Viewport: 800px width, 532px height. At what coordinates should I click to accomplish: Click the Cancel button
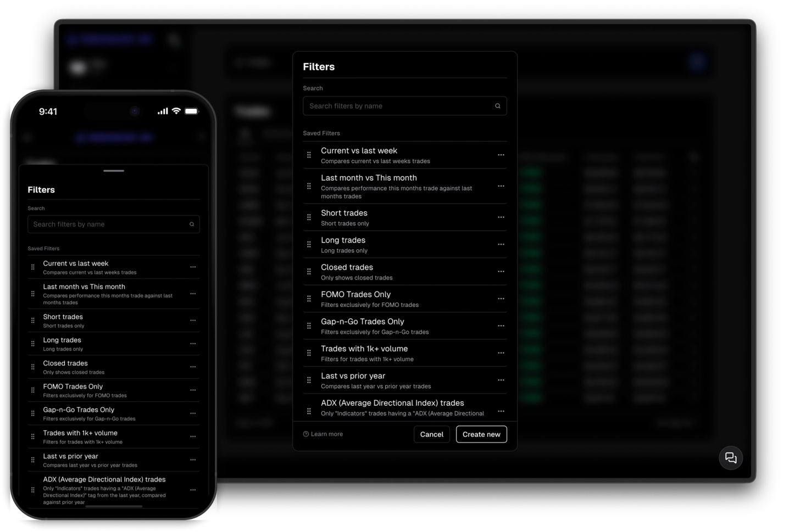tap(432, 434)
